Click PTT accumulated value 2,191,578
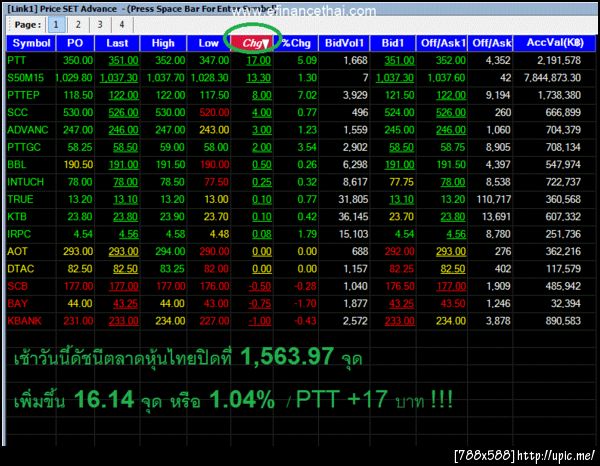The width and height of the screenshot is (600, 466). click(x=559, y=60)
